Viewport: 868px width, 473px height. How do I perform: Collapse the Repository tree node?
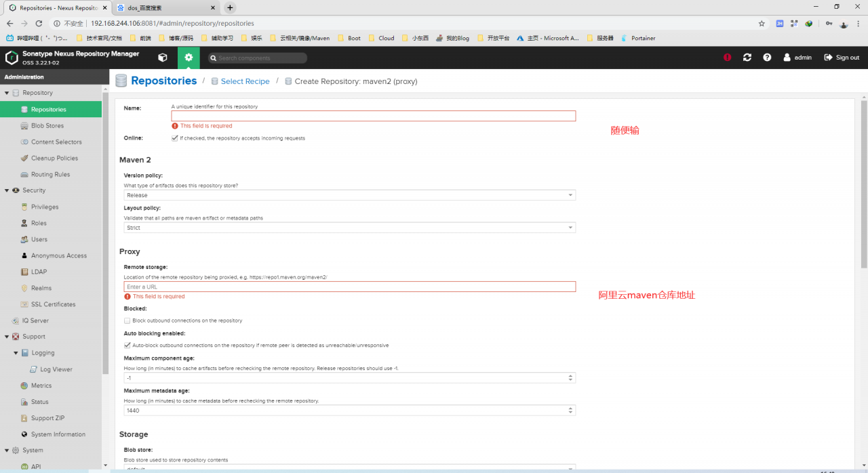click(x=7, y=93)
